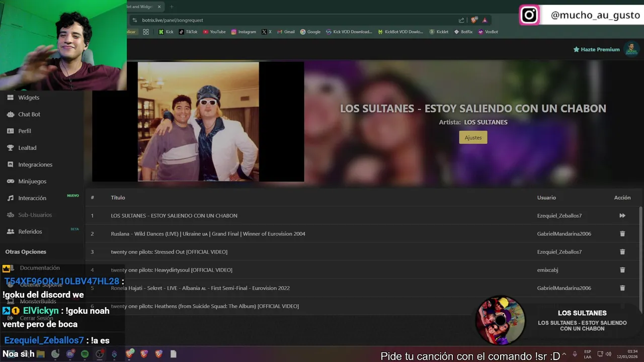The width and height of the screenshot is (644, 362).
Task: Click the share icon in the address bar
Action: pos(461,20)
